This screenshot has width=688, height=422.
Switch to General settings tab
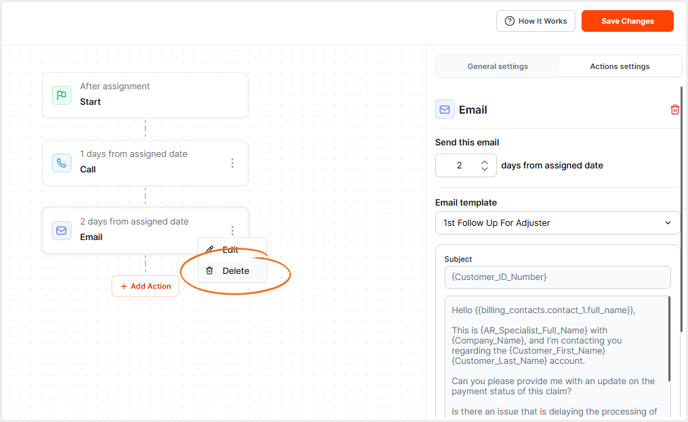497,67
